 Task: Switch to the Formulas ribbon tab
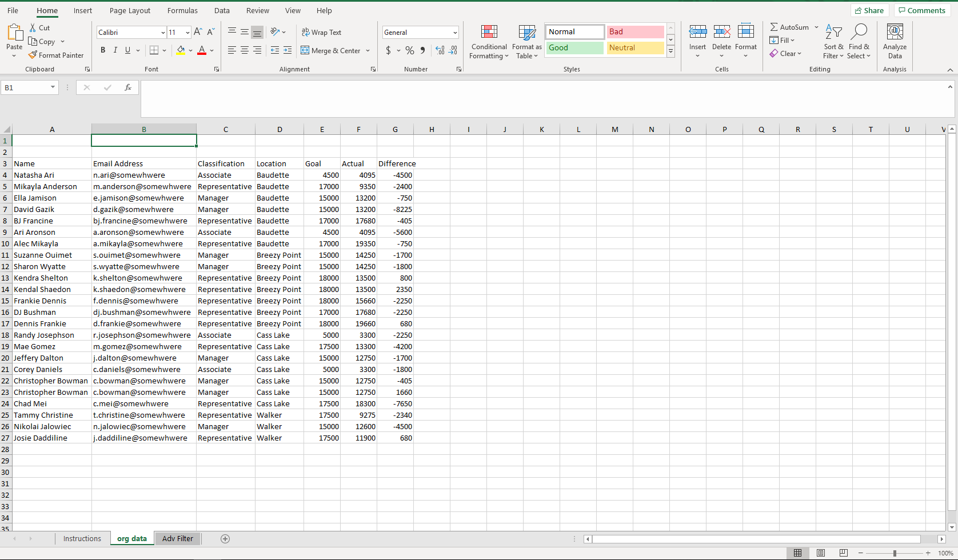(182, 10)
